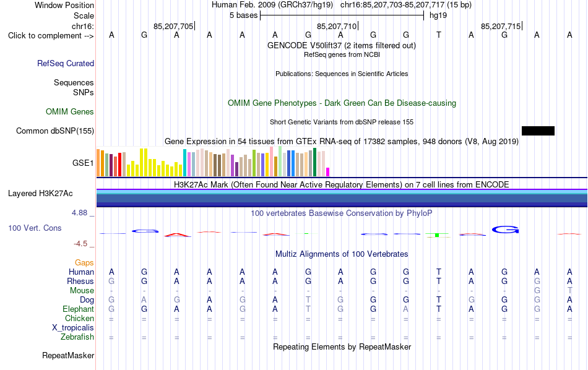
Task: Click the GTEx Gene Expression track title
Action: [342, 141]
